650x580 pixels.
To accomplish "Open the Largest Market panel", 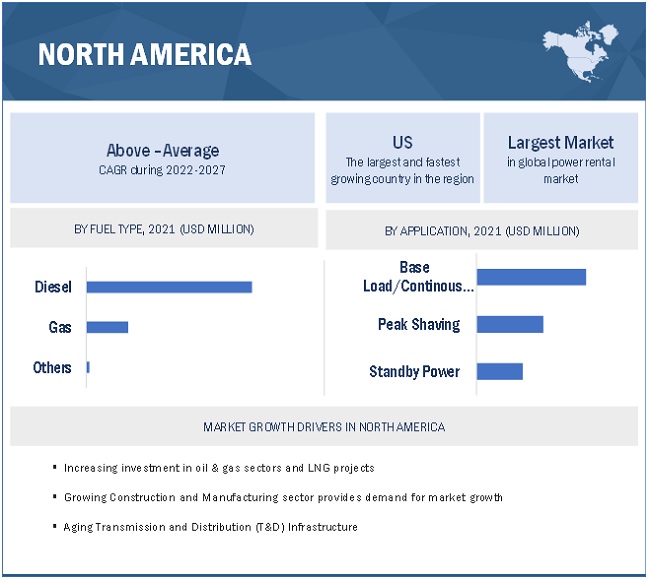I will coord(560,158).
